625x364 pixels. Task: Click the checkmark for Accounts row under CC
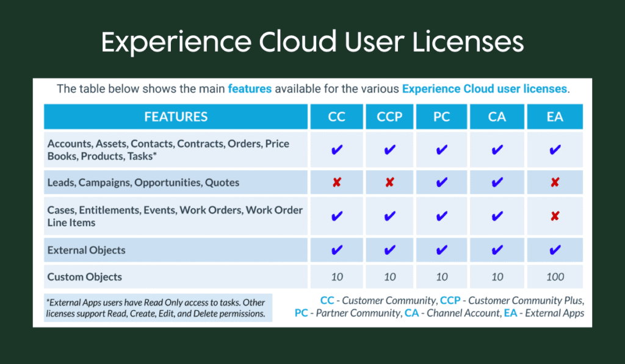coord(337,150)
